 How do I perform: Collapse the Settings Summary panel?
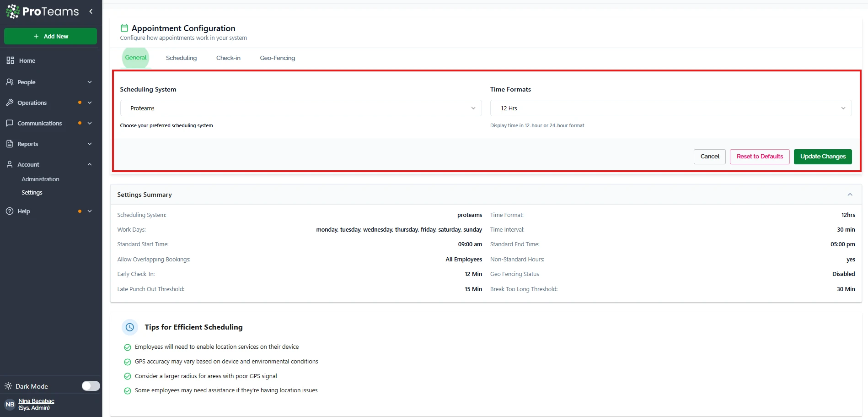pos(850,195)
